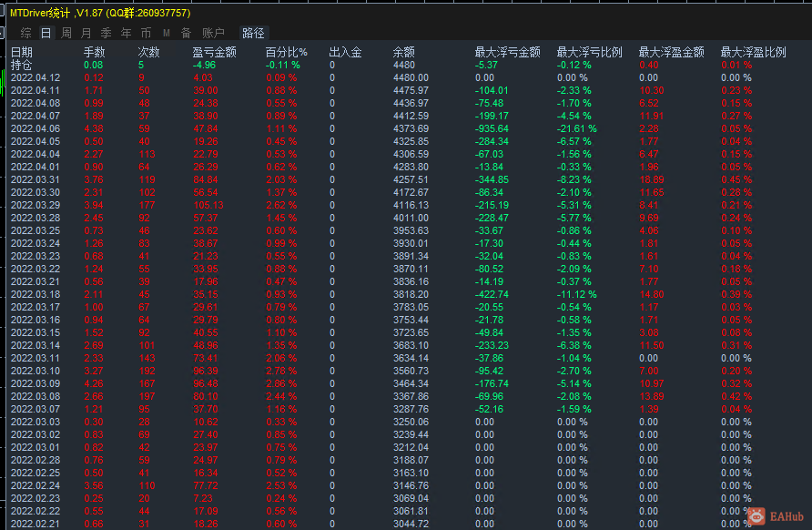This screenshot has height=530, width=812.
Task: Select the 2022.02.21 date row
Action: [x=36, y=524]
